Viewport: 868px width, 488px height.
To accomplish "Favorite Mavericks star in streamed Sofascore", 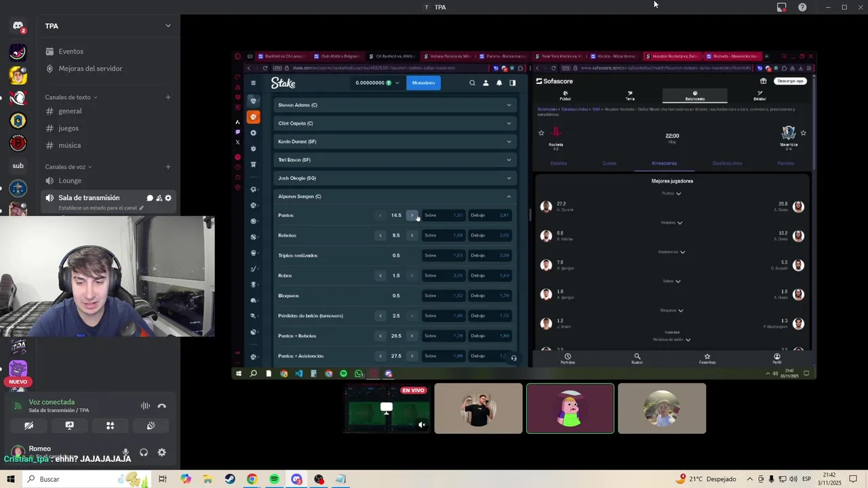I will coord(804,133).
